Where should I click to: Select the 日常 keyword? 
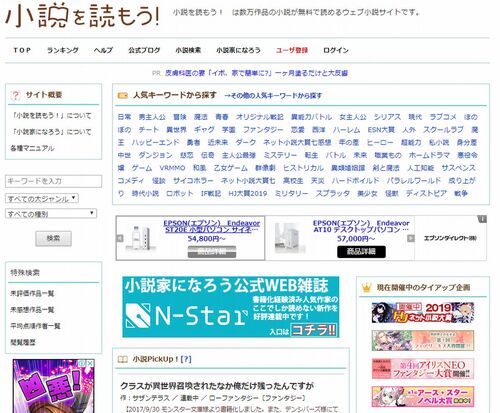124,117
